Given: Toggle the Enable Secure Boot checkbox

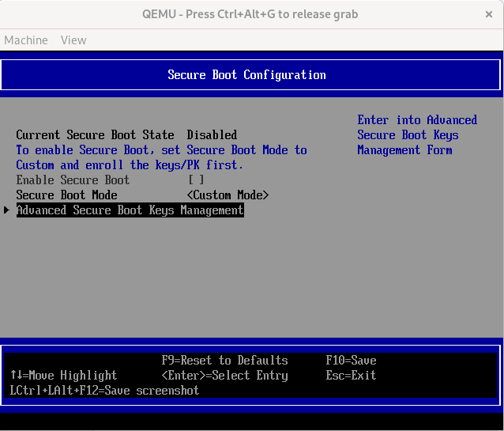Looking at the screenshot, I should [196, 180].
